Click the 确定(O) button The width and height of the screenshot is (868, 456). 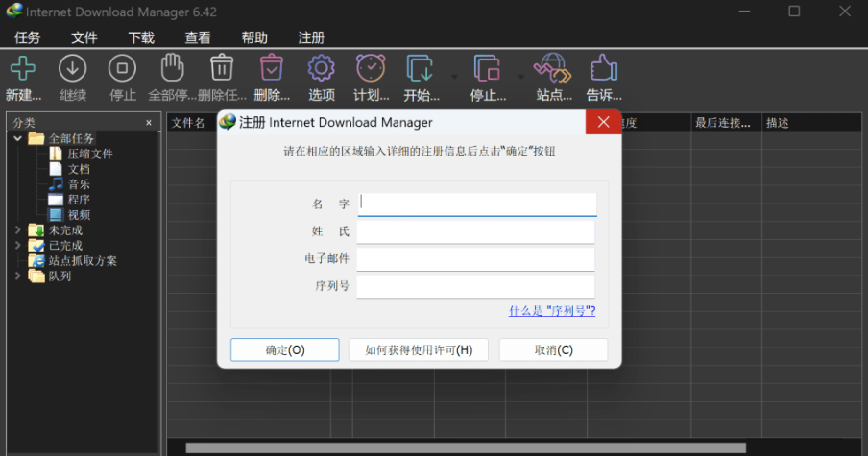(x=285, y=349)
